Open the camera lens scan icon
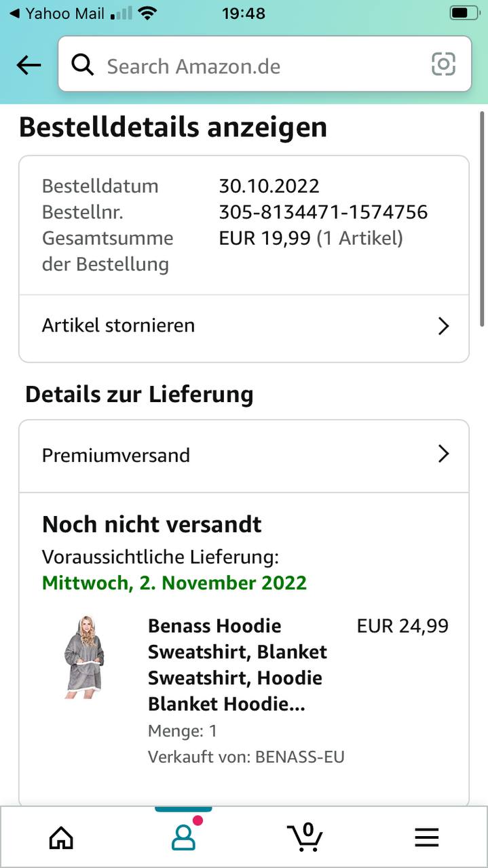The image size is (488, 868). click(443, 64)
